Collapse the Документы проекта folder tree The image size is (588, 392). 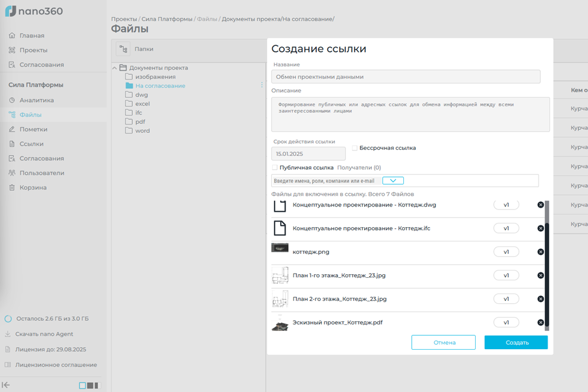[x=114, y=68]
